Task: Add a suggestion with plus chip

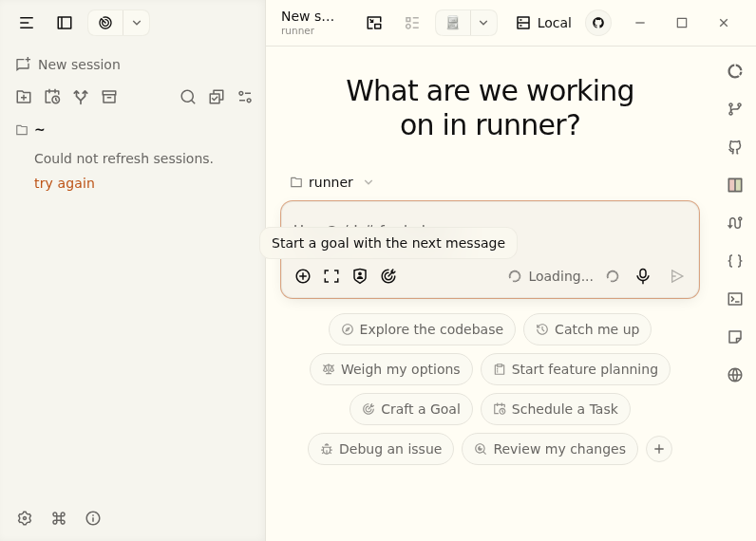Action: 659,449
